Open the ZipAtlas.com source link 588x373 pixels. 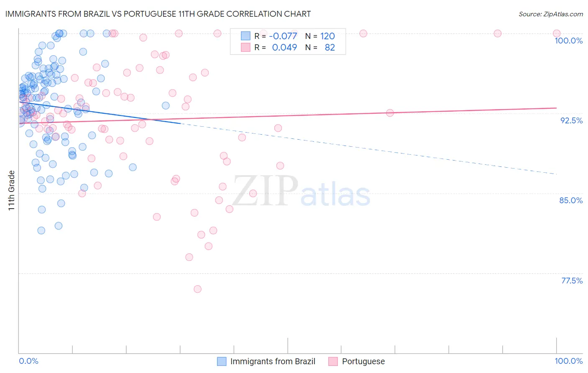tap(551, 14)
